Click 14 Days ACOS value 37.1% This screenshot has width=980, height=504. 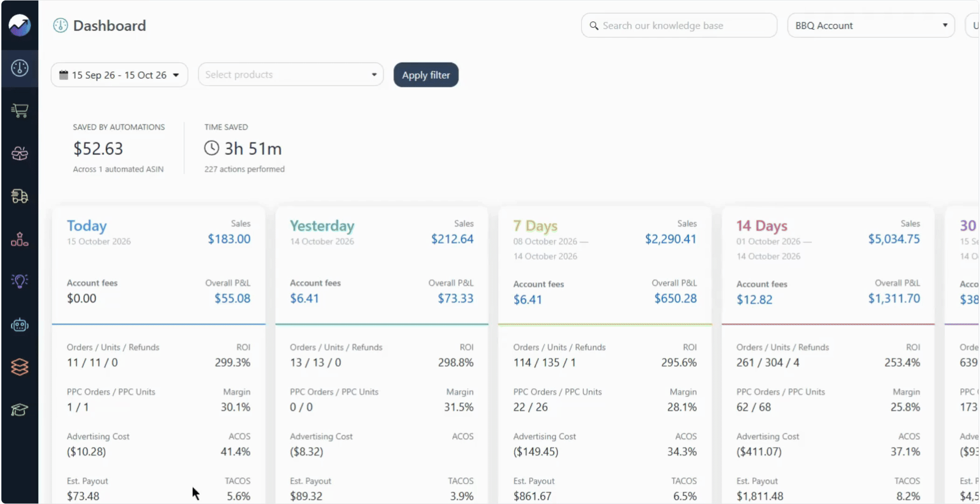905,452
